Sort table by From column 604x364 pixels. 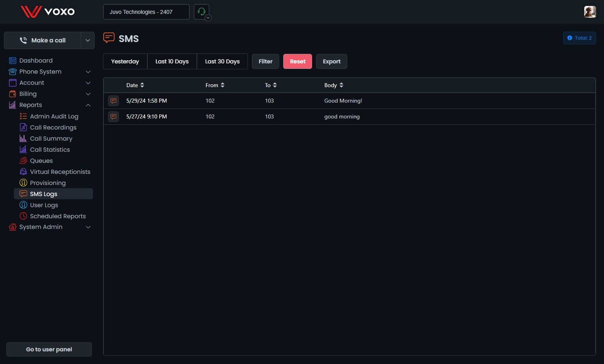point(215,85)
